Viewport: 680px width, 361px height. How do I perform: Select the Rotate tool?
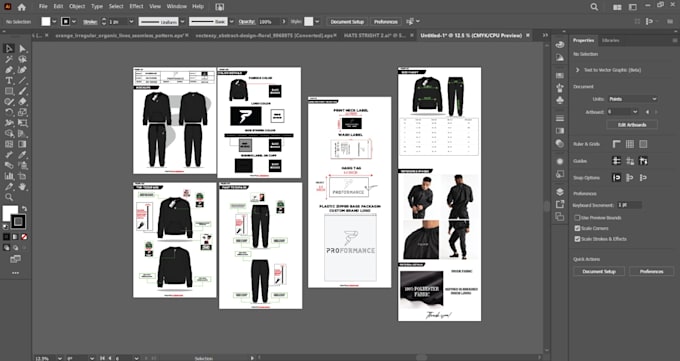[9, 112]
